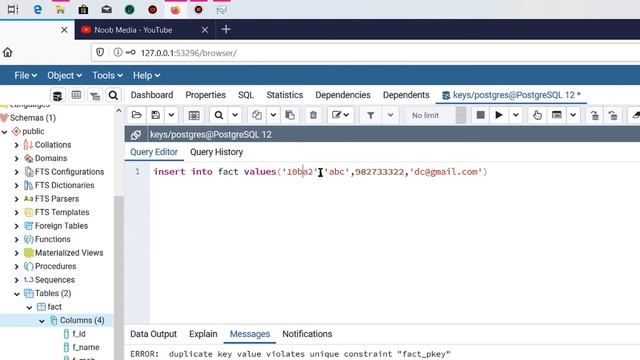Click the Commit transaction icon
The height and width of the screenshot is (360, 640).
tap(594, 115)
